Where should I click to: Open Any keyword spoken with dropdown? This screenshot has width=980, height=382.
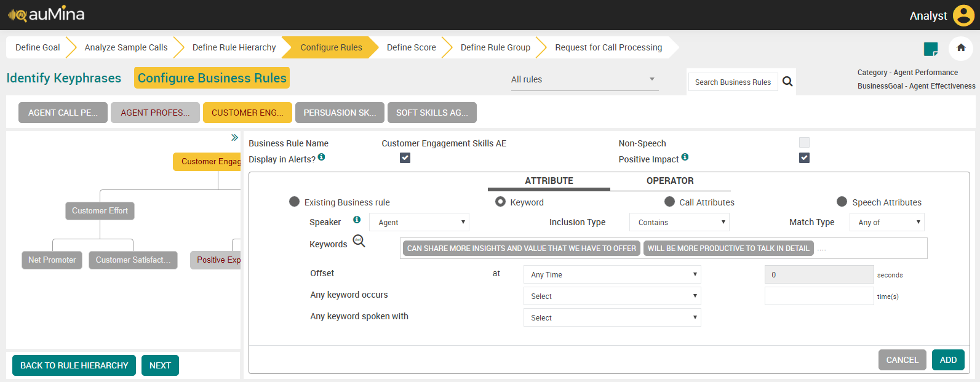click(612, 317)
